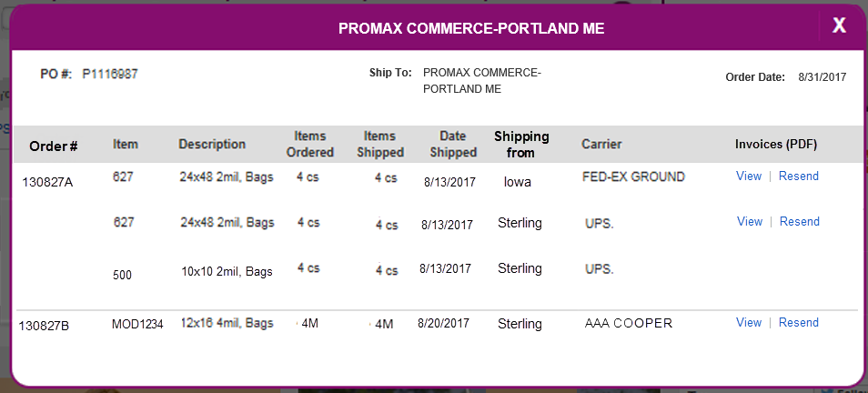Click the Items Shipped column header
Screen dimensions: 868x393
coord(380,144)
